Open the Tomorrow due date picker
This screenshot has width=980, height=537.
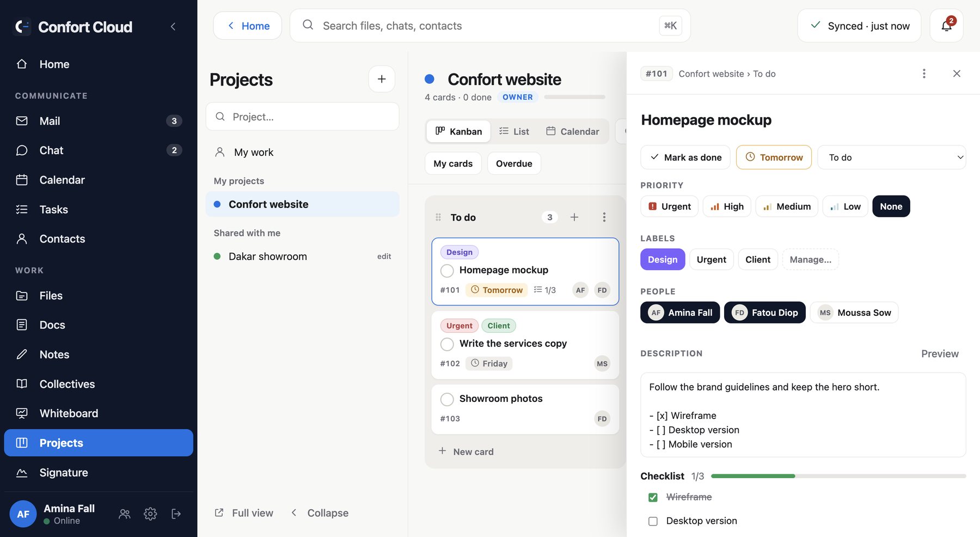pos(774,157)
